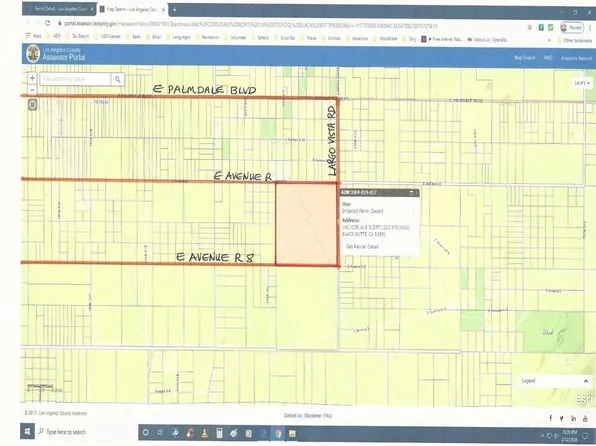Open the LinkedIn icon in the footer
The height and width of the screenshot is (446, 596).
pos(573,418)
